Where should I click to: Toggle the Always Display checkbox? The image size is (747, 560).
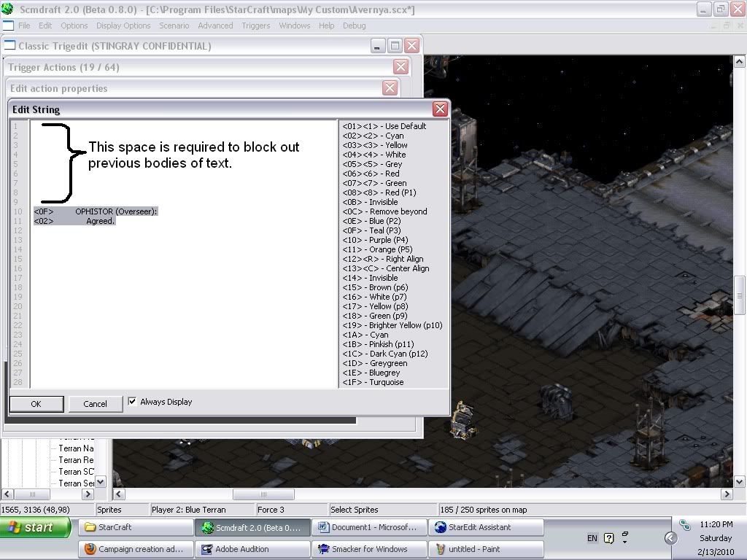pos(132,402)
